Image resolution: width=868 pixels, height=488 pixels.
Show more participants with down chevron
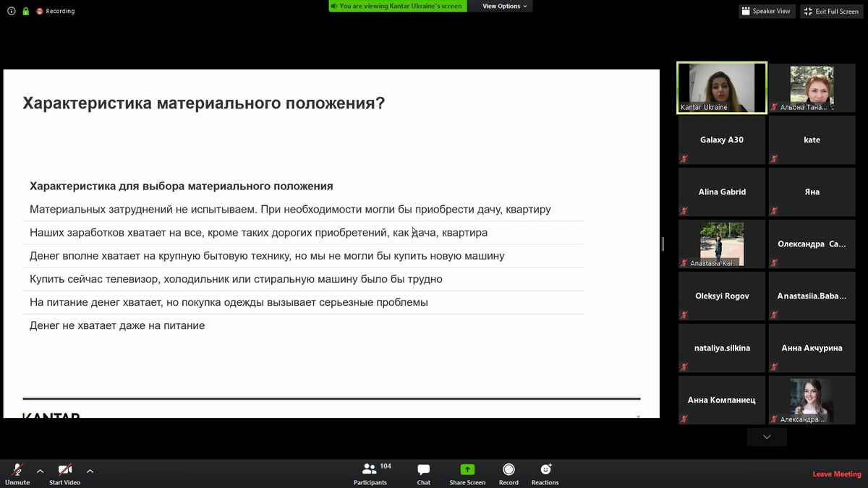[767, 437]
